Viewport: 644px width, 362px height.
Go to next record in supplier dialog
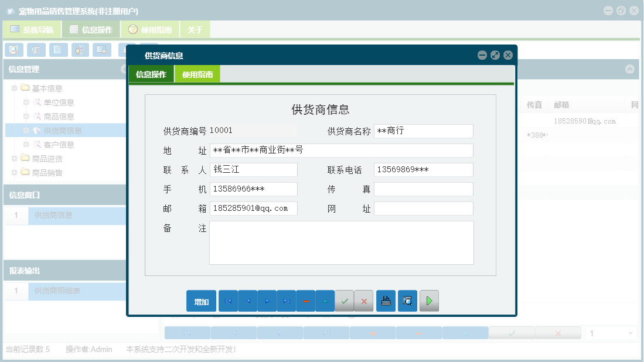tap(267, 301)
